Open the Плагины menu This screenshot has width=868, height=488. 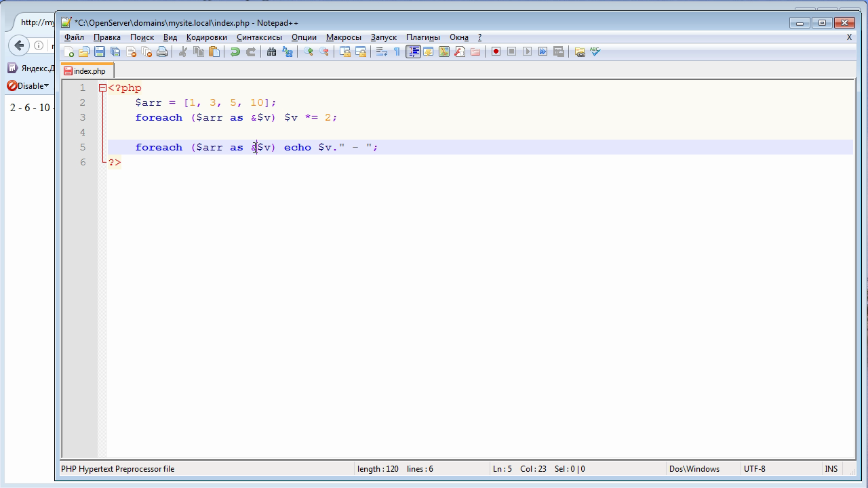coord(422,37)
